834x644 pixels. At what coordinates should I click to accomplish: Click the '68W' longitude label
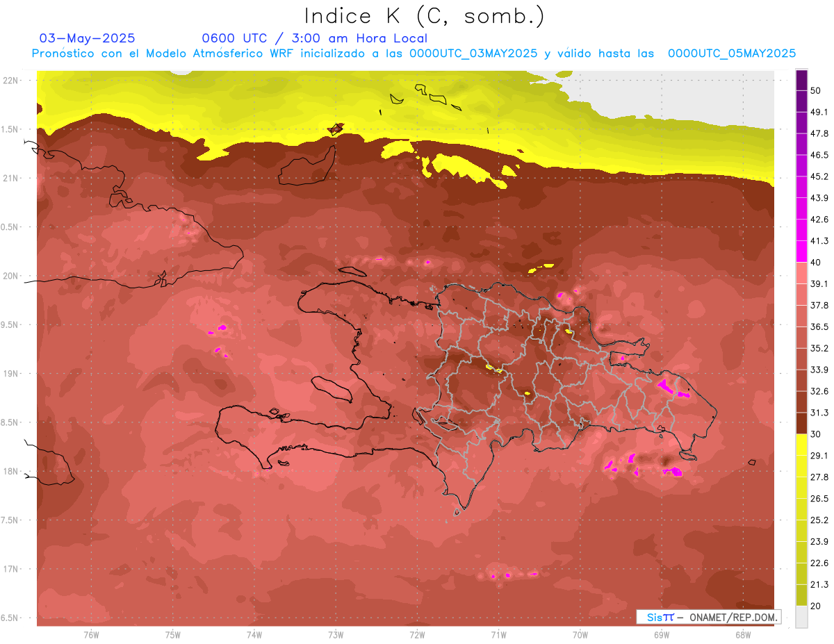(x=743, y=635)
